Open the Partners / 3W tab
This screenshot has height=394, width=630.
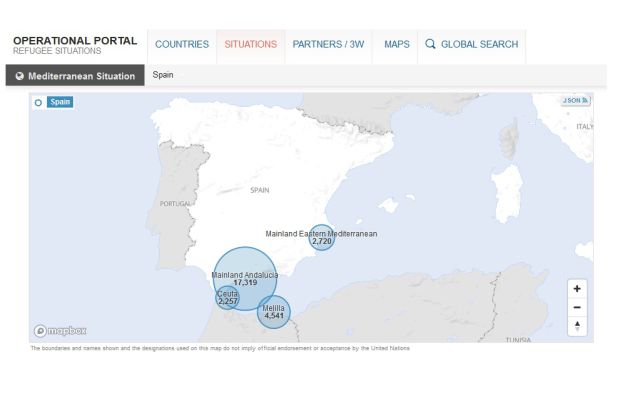click(328, 45)
